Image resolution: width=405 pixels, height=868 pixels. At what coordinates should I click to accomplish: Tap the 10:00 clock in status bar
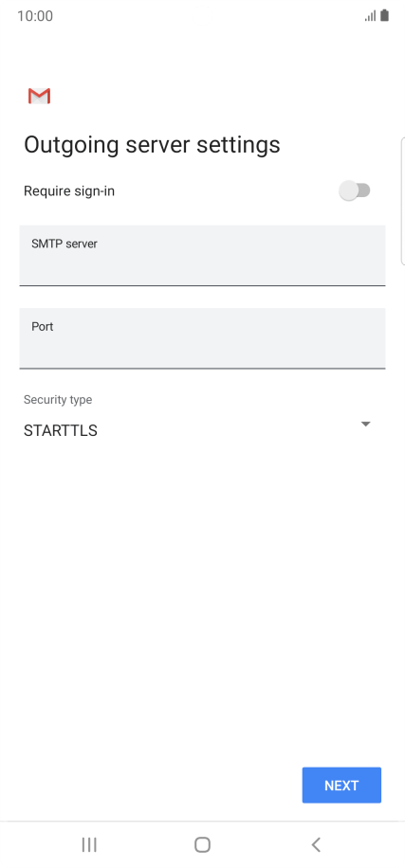point(35,16)
